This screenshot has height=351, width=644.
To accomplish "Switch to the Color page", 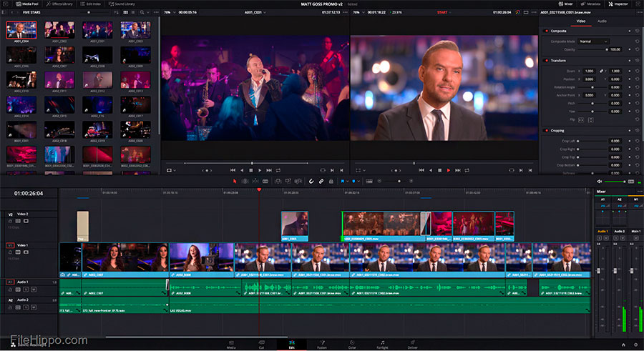I will coord(352,345).
